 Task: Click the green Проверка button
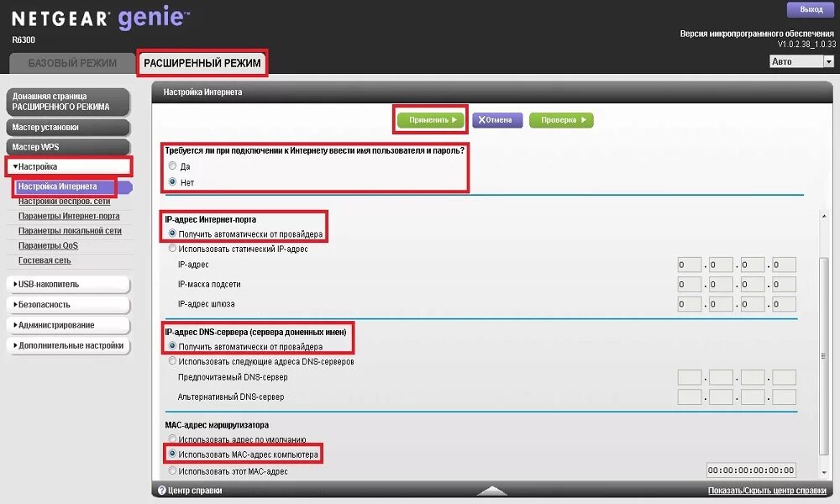coord(561,120)
